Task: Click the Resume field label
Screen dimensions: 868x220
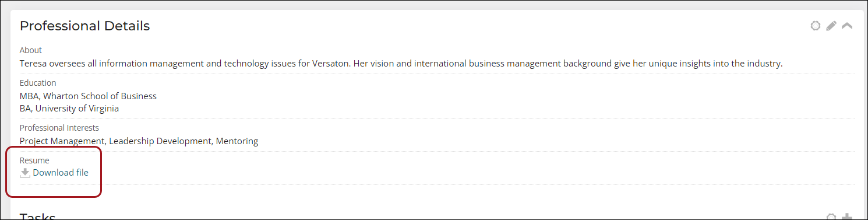Action: pyautogui.click(x=34, y=160)
